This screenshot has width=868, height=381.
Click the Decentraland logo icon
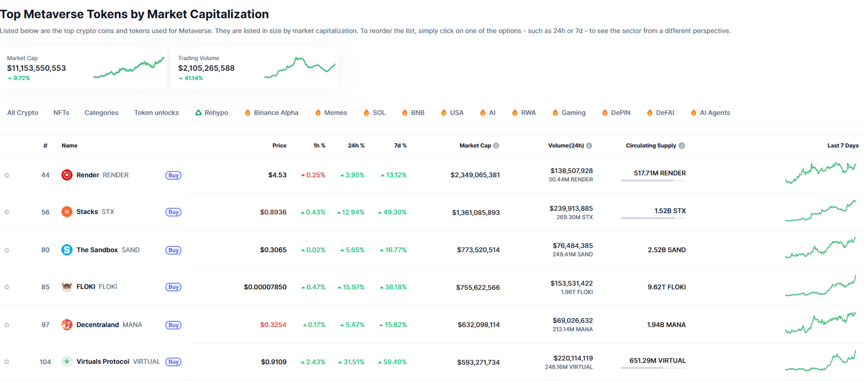tap(67, 325)
